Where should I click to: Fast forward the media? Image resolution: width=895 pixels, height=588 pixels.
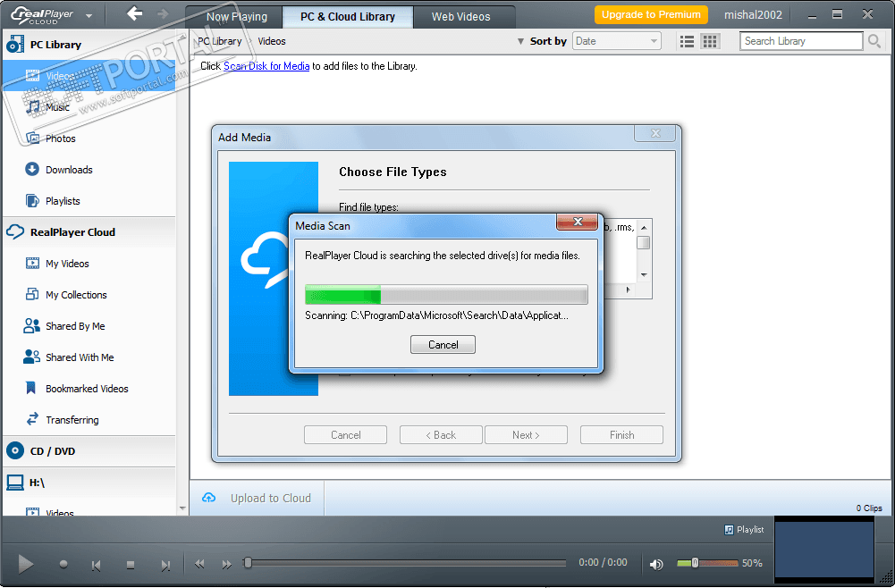tap(226, 564)
